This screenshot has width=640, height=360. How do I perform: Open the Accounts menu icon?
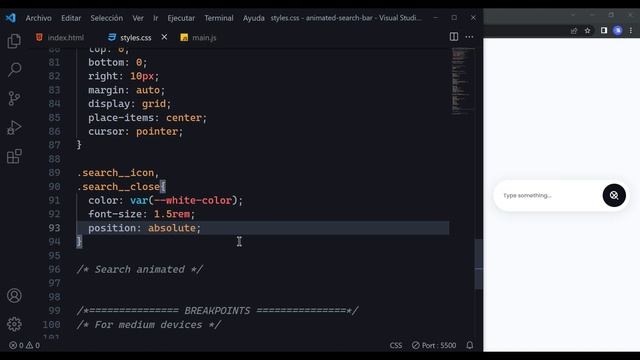14,296
